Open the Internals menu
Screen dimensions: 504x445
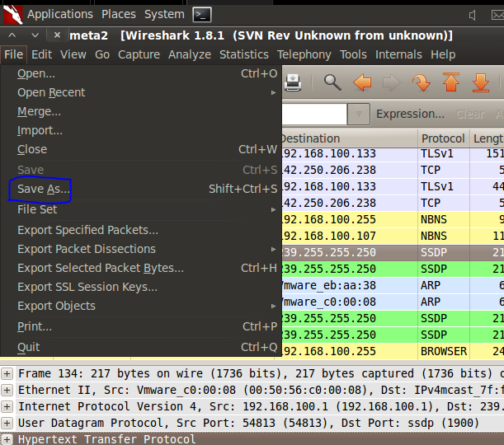click(x=398, y=54)
